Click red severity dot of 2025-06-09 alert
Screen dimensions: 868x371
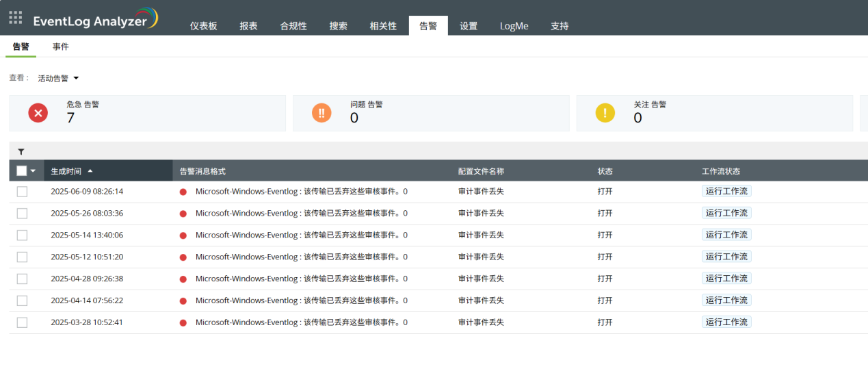point(183,192)
